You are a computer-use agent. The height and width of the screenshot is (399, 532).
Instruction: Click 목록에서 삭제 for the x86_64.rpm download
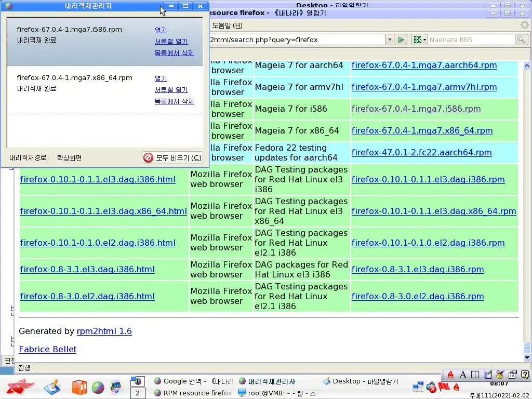pyautogui.click(x=175, y=101)
